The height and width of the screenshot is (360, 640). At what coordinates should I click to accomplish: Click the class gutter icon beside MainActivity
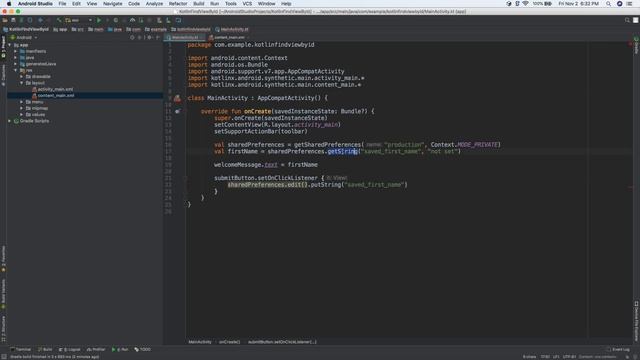177,98
